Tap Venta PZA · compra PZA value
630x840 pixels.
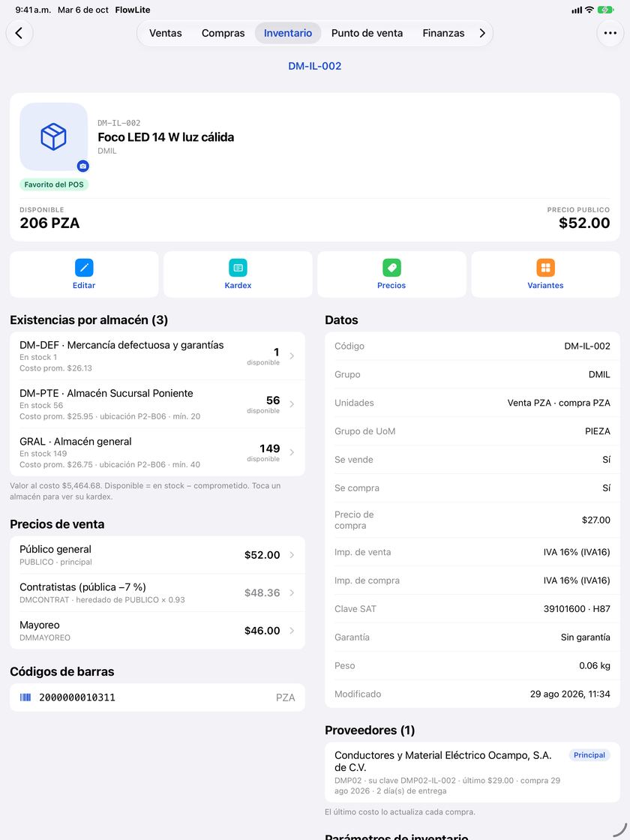click(x=559, y=403)
